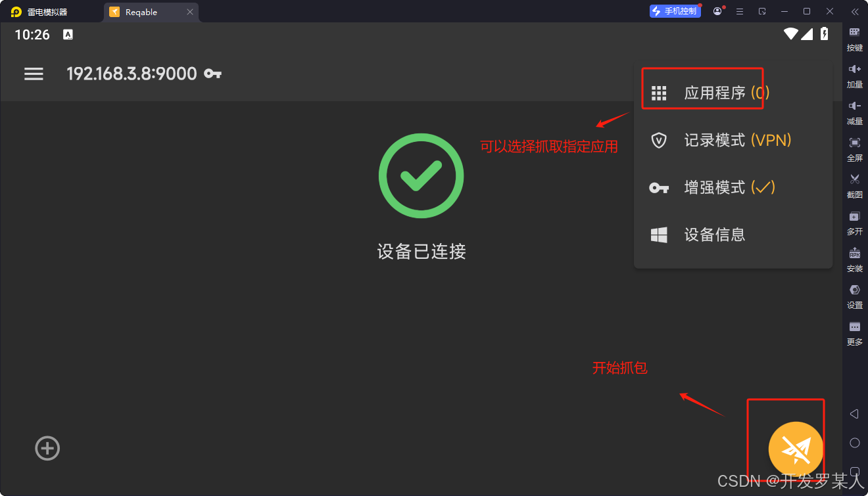Screen dimensions: 868x496
Task: Open the 多开 multi-instance tool
Action: [854, 223]
